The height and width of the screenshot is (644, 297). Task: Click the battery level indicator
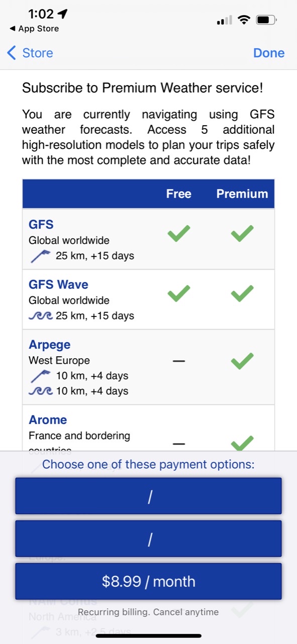(266, 19)
